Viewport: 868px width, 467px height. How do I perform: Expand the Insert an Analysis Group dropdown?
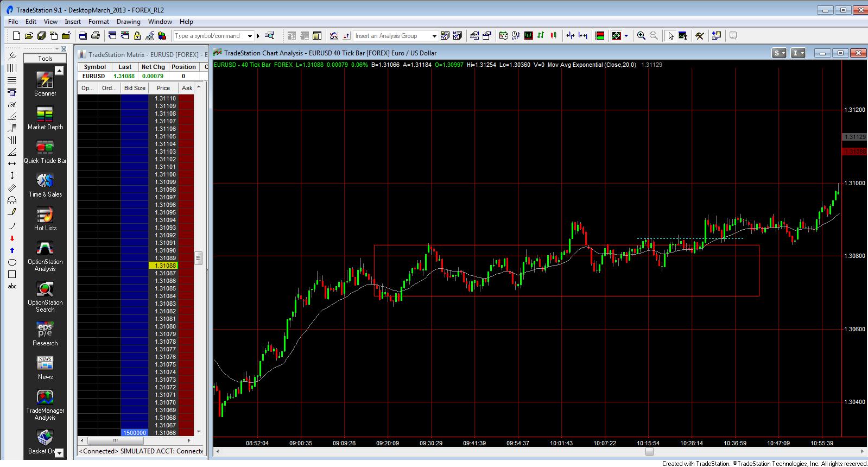coord(434,36)
